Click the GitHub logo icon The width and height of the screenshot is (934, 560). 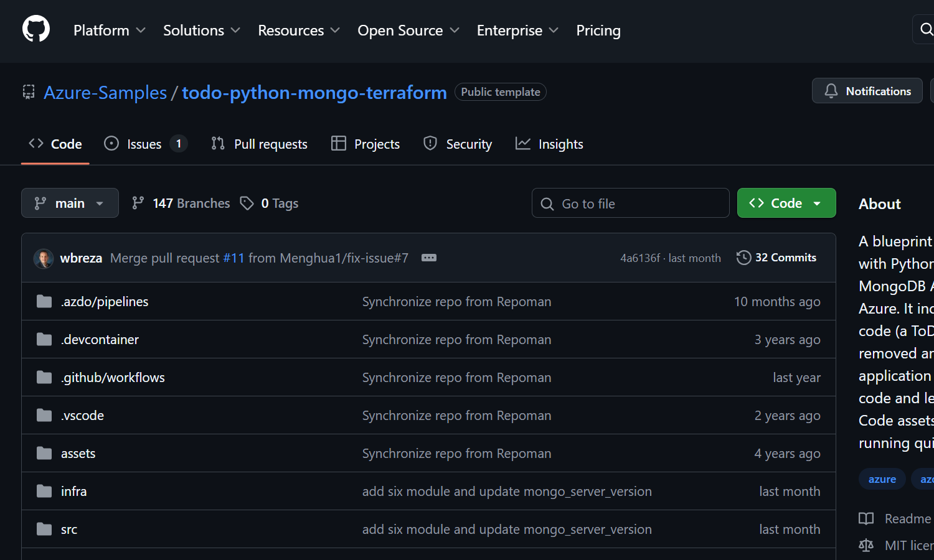(36, 29)
